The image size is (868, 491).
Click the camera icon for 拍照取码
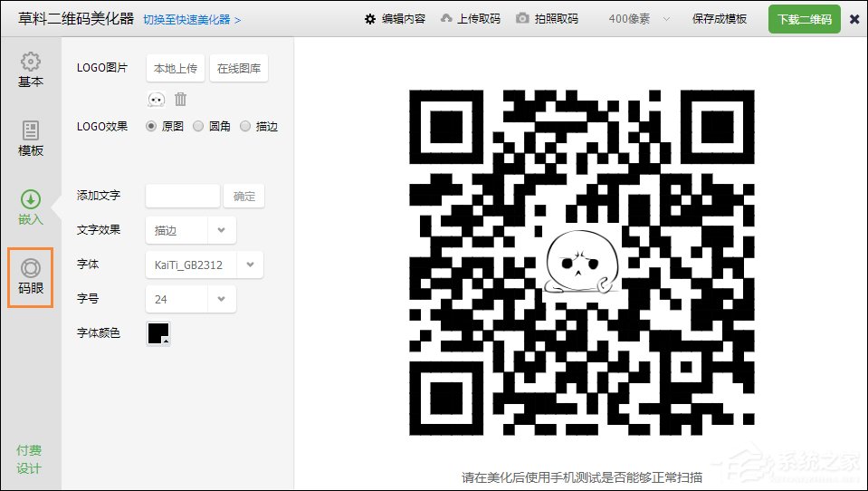[x=522, y=19]
